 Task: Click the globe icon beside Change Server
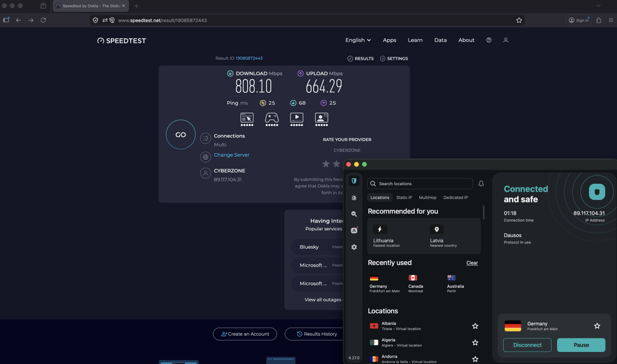205,157
